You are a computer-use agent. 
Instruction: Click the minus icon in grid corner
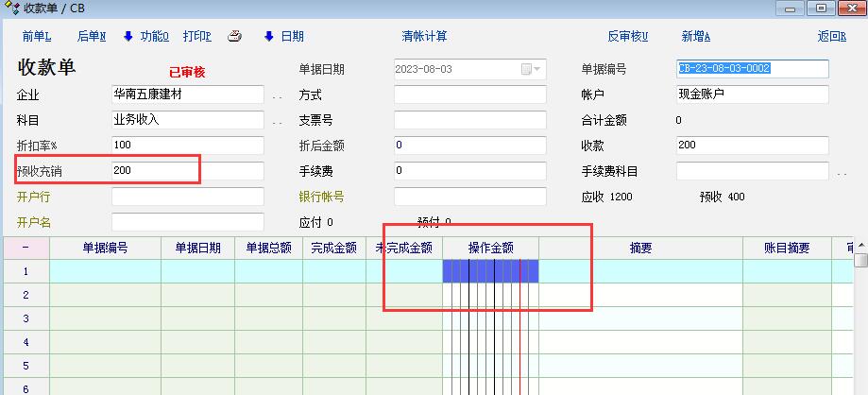coord(26,248)
